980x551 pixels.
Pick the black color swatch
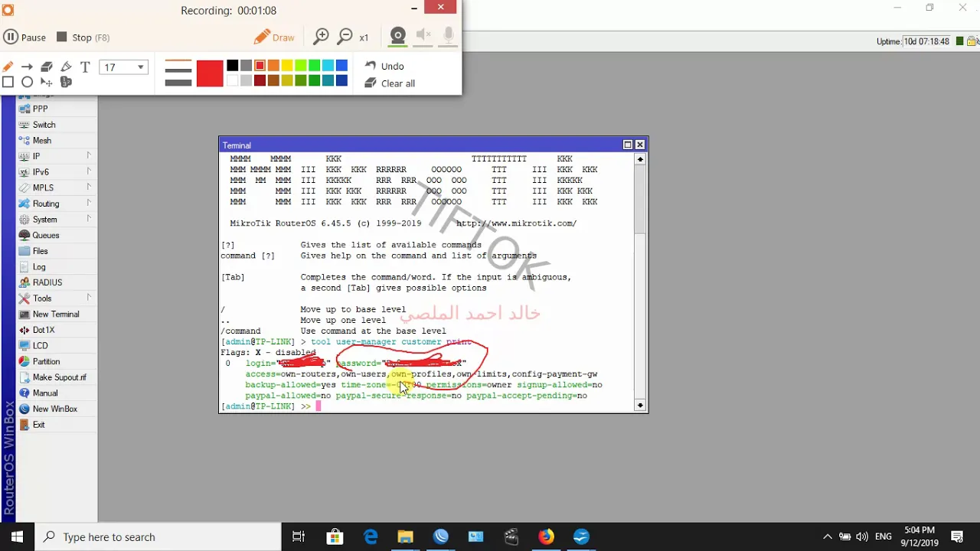tap(232, 66)
